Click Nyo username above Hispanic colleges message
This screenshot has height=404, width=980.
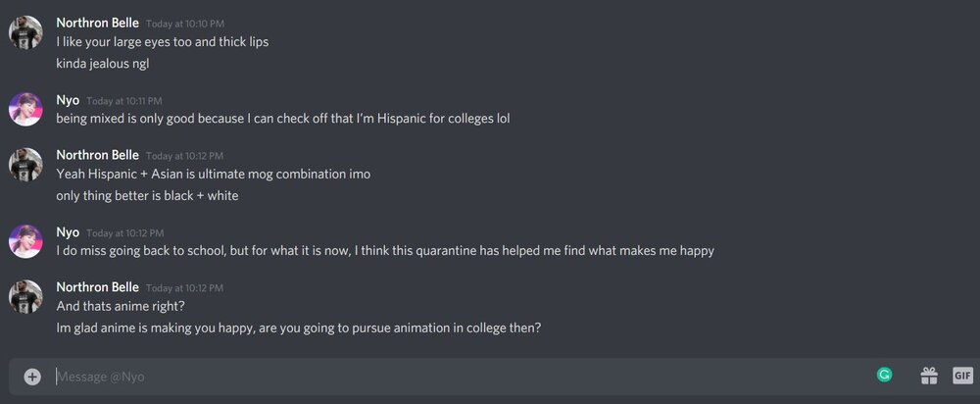(x=68, y=100)
